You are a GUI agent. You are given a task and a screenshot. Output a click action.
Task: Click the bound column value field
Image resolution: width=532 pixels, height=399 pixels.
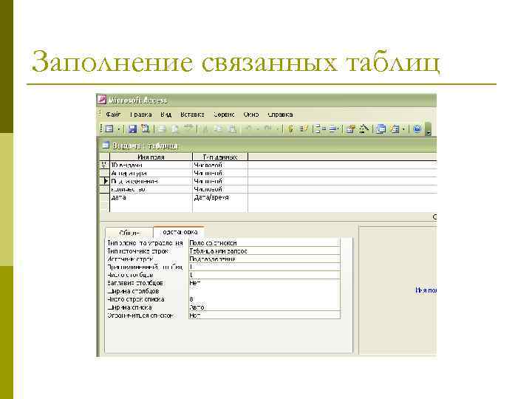pyautogui.click(x=264, y=267)
